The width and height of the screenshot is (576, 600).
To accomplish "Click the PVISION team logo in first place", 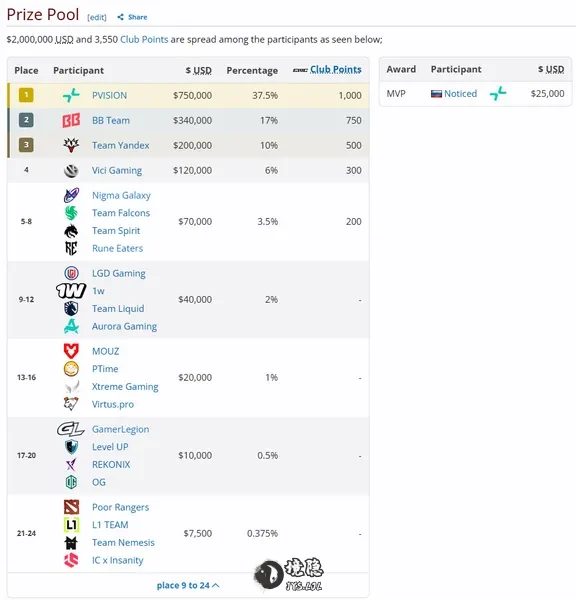I will (x=71, y=95).
